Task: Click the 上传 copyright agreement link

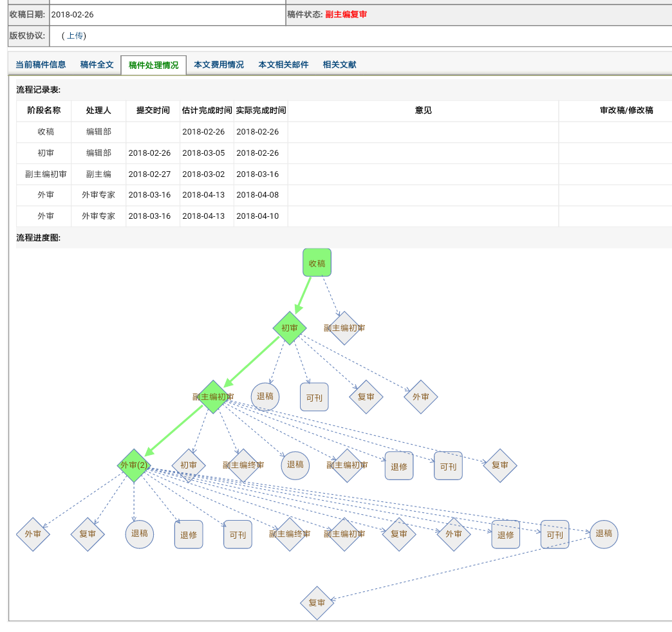Action: pyautogui.click(x=77, y=36)
